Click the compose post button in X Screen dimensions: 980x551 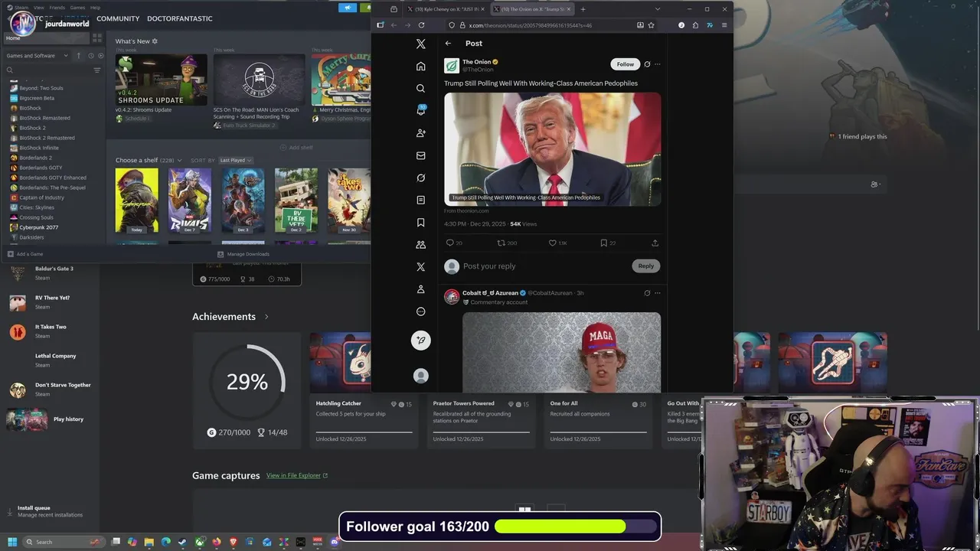point(420,340)
